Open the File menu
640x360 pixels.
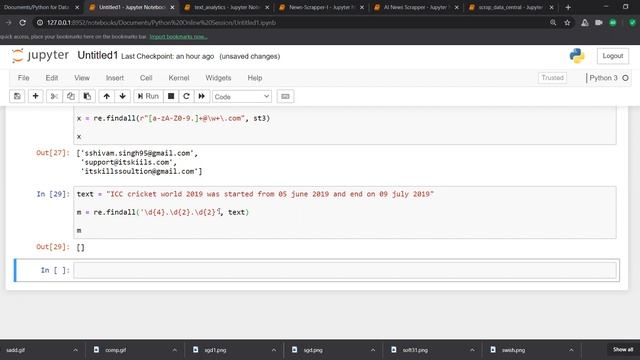pos(23,78)
